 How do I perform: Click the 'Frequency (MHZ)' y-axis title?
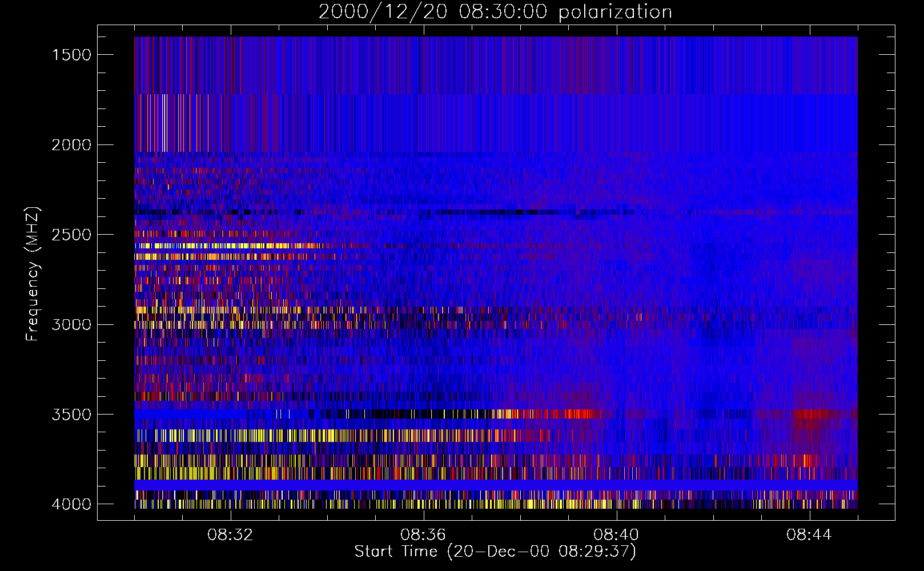pyautogui.click(x=33, y=274)
